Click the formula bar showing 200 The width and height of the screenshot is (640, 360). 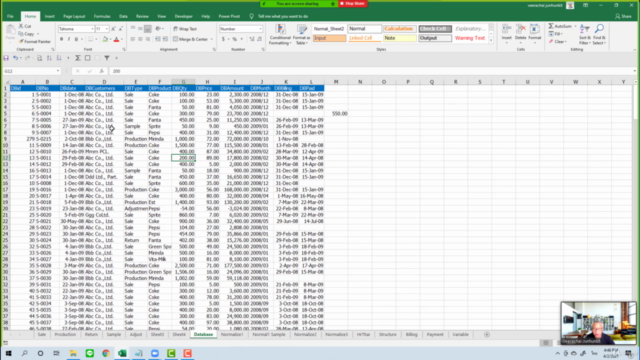click(x=371, y=71)
